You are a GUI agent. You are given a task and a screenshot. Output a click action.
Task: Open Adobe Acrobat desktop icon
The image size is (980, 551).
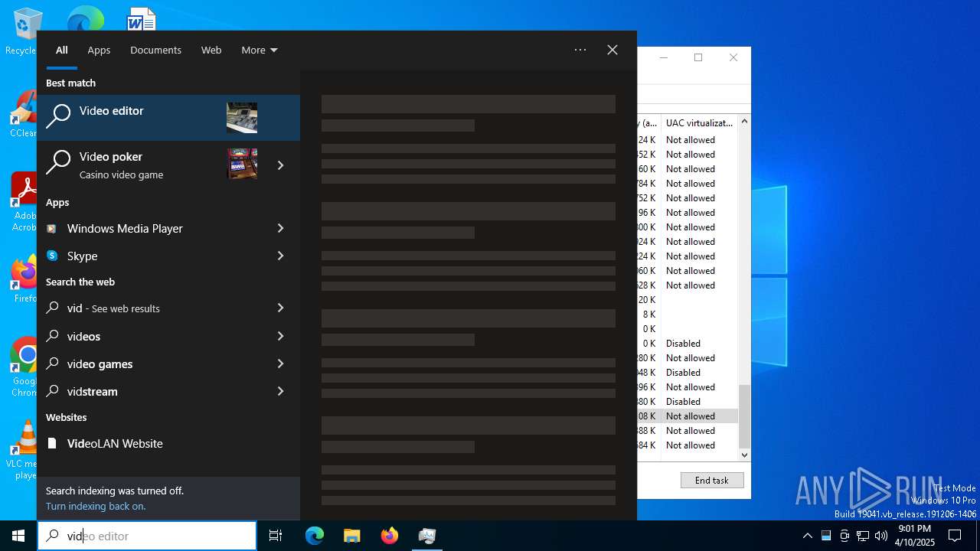(x=24, y=201)
